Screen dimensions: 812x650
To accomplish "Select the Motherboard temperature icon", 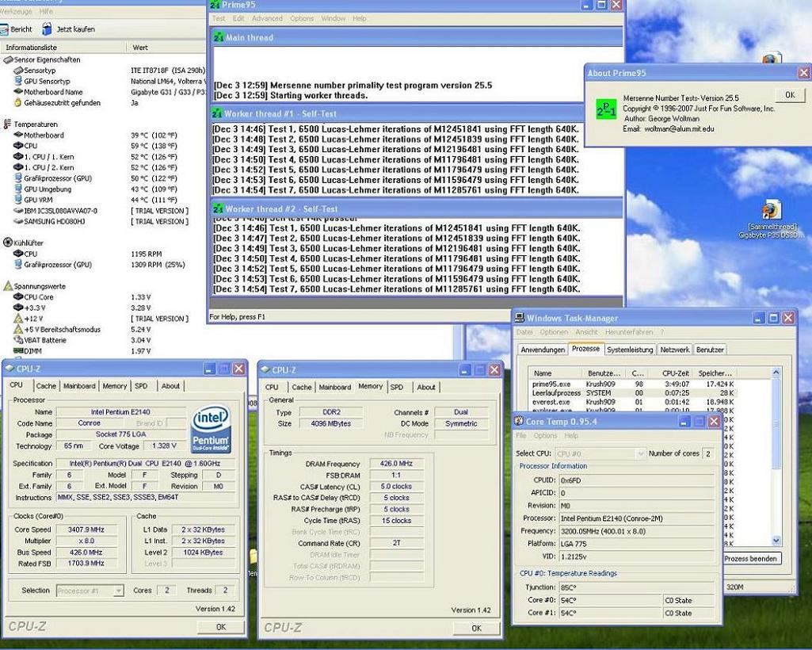I will tap(18, 135).
